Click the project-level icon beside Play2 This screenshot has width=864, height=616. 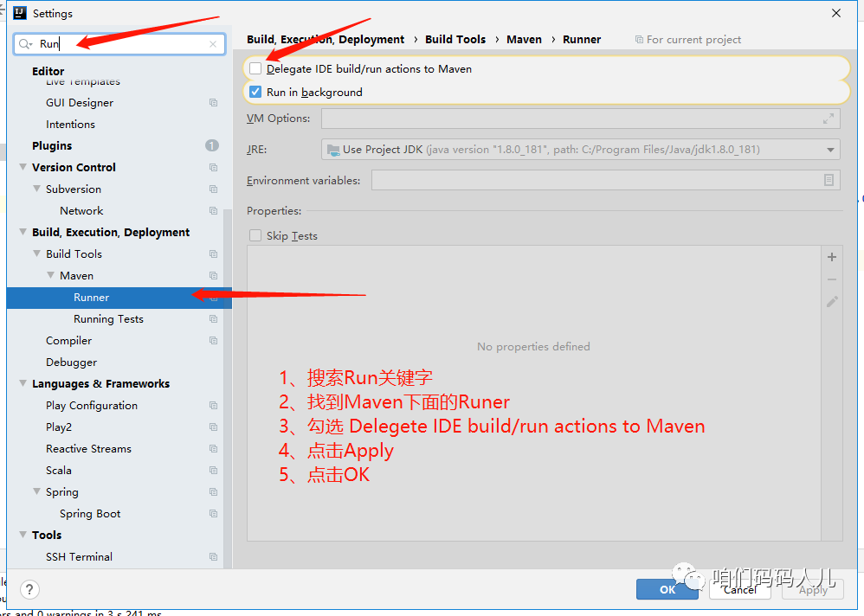click(x=213, y=427)
